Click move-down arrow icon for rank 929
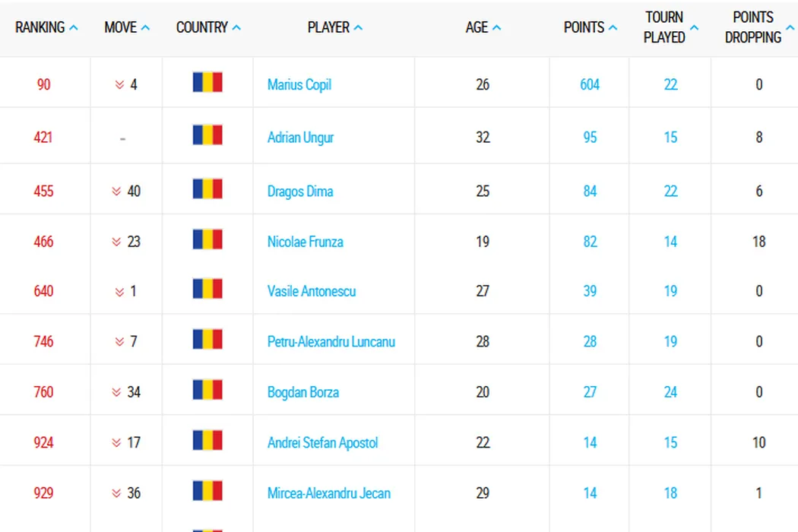 (116, 494)
